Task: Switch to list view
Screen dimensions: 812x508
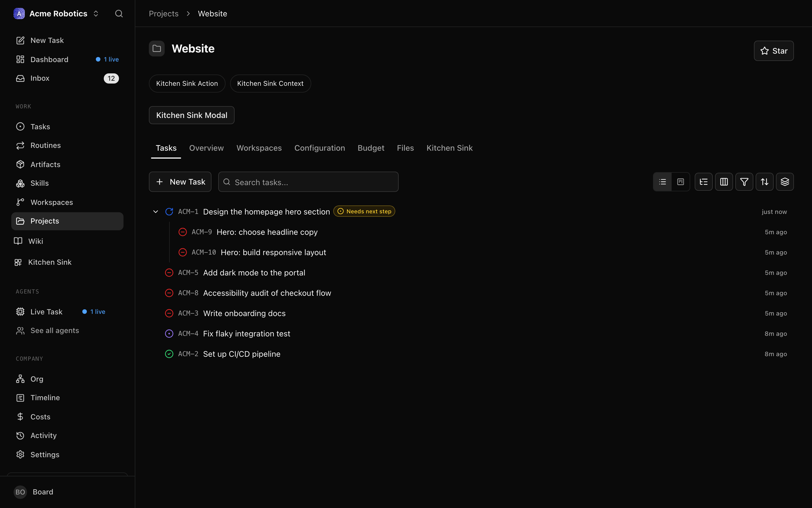Action: 662,182
